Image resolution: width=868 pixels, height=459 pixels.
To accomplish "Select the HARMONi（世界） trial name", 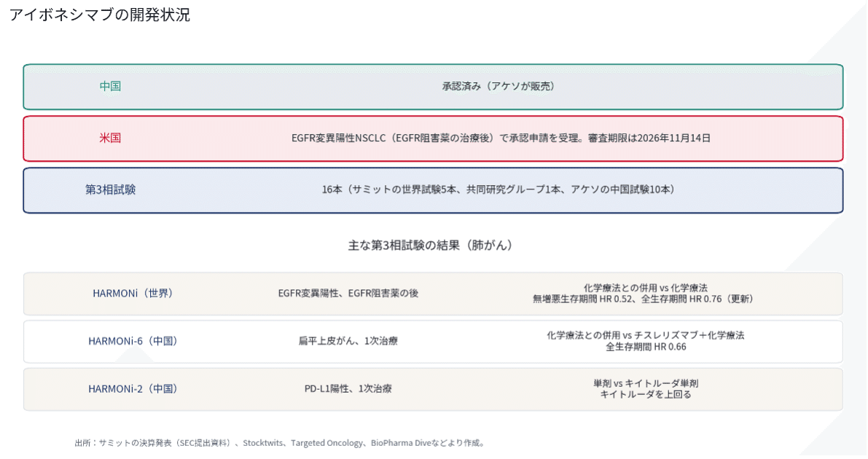I will [x=133, y=293].
